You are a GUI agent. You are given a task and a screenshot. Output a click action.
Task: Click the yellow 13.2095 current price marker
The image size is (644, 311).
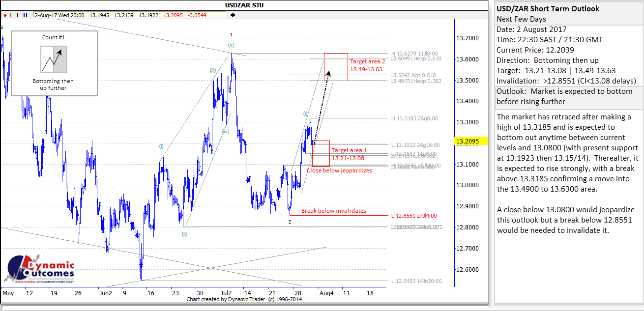(x=471, y=141)
